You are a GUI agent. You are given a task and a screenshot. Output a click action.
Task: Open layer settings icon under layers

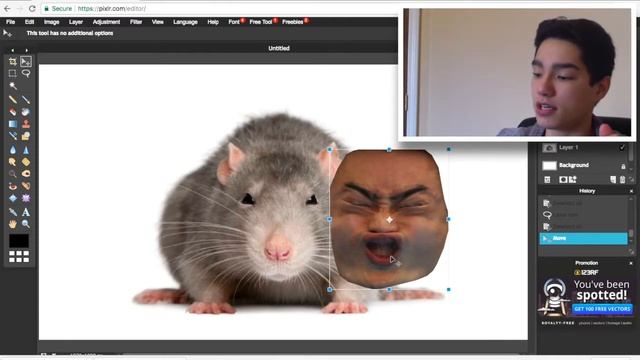coord(547,179)
